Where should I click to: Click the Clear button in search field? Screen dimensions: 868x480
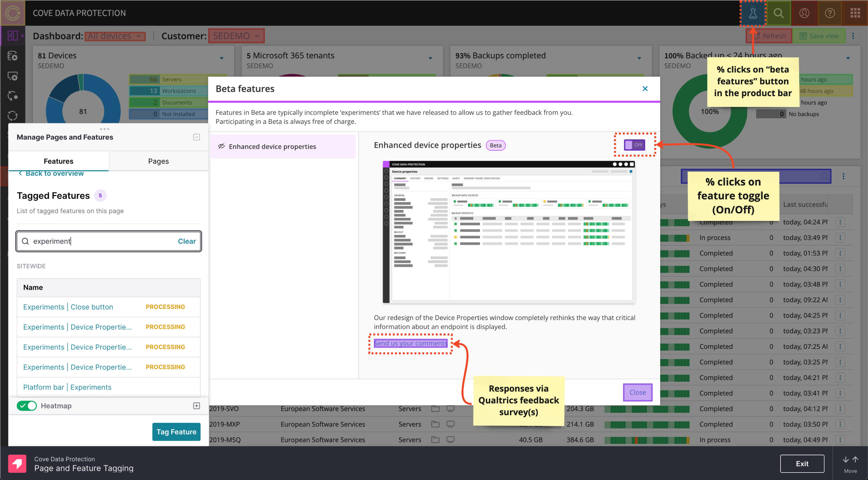[186, 241]
